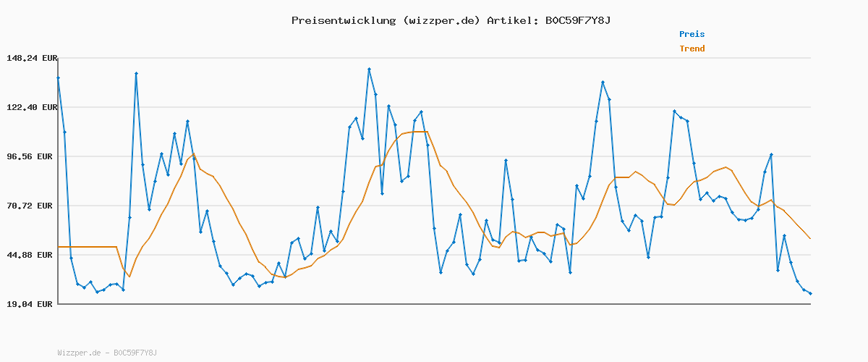This screenshot has width=868, height=362.
Task: Click the 96.56 EUR axis label
Action: [x=31, y=156]
